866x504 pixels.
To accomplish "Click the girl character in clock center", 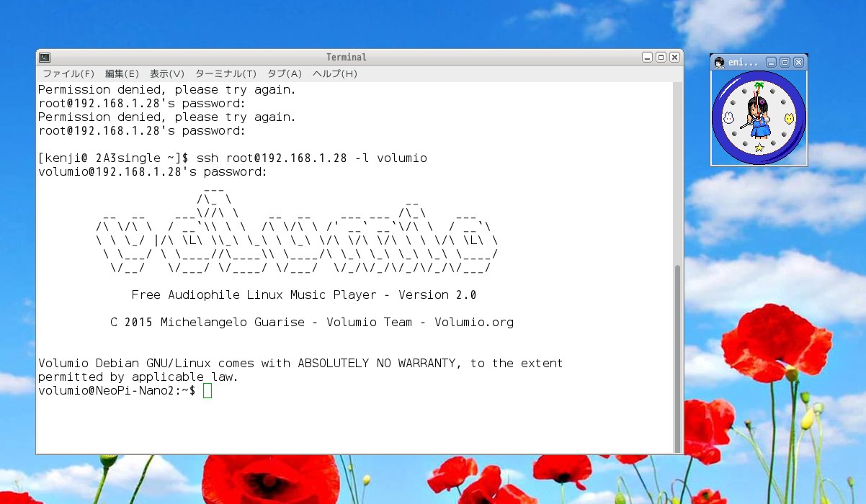I will tap(759, 119).
